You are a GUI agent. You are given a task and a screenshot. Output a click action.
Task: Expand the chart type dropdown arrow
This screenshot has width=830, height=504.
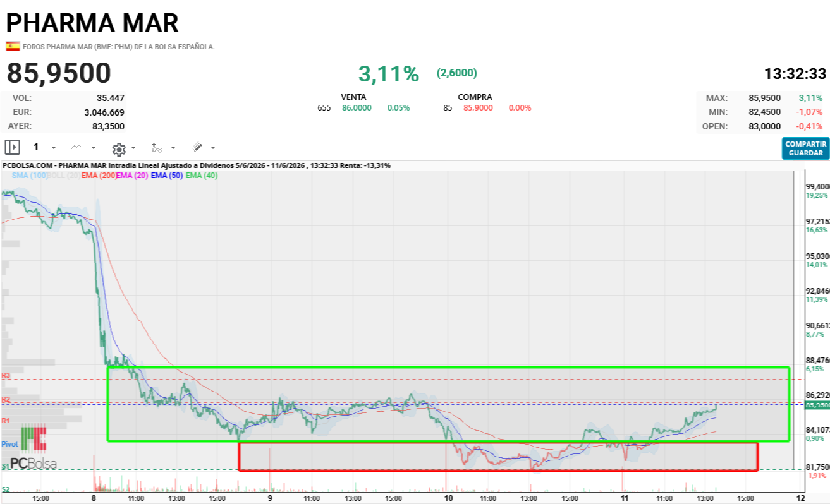pyautogui.click(x=94, y=148)
